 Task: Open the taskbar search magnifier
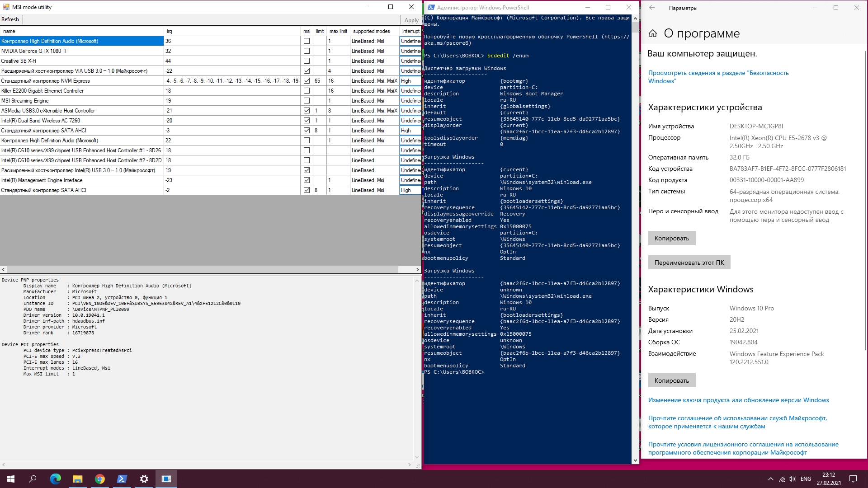point(33,479)
